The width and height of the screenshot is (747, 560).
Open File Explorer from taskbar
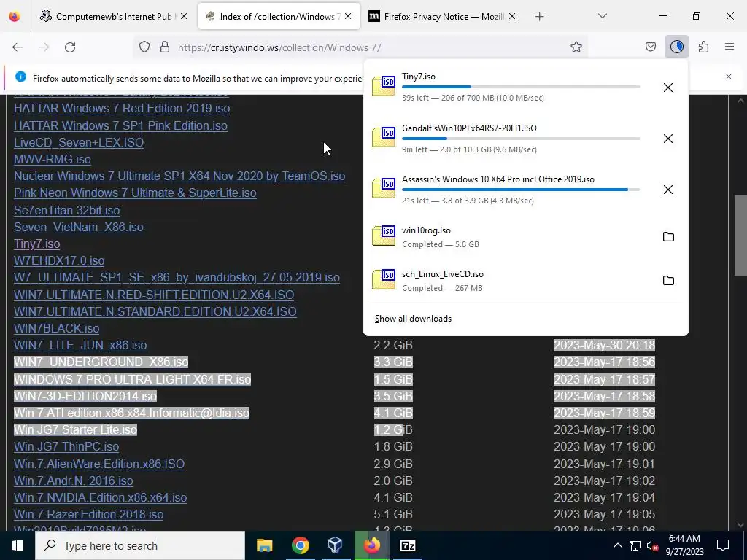264,545
